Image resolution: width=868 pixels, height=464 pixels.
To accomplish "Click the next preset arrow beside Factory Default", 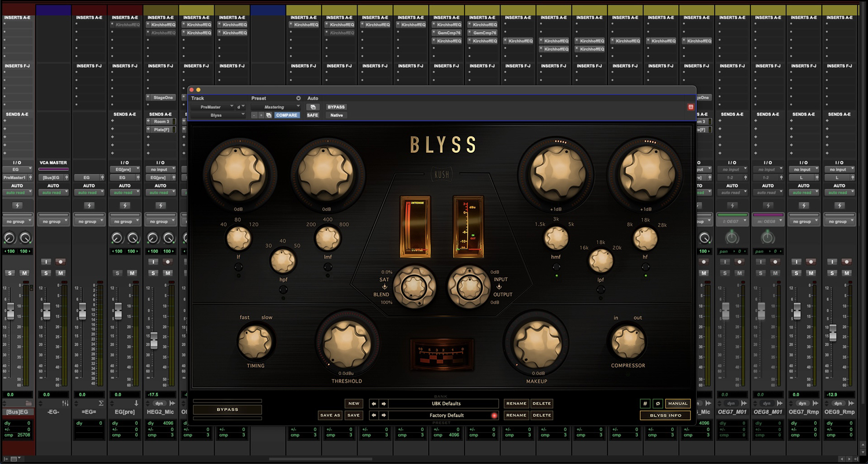I will pyautogui.click(x=383, y=415).
